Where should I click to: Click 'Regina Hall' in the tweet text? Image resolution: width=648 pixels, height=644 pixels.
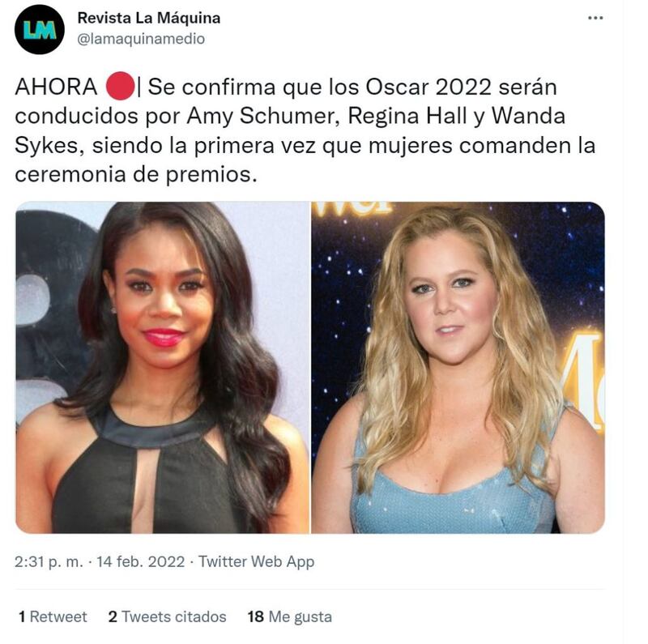[x=407, y=117]
